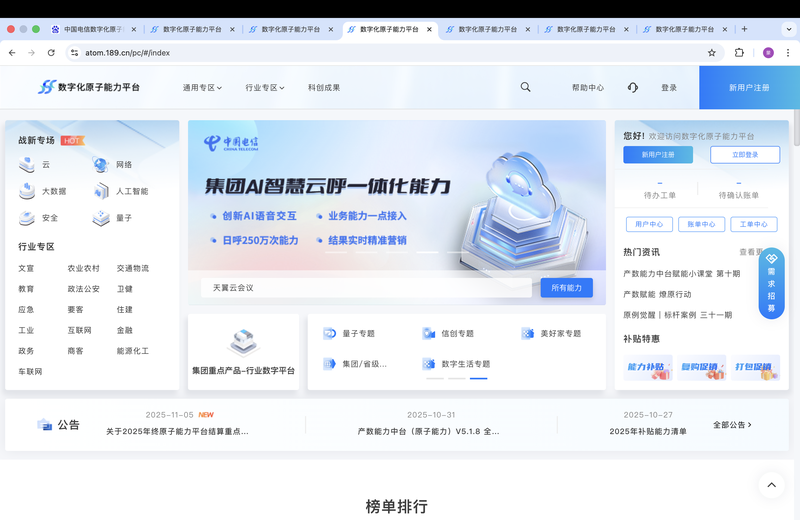This screenshot has height=520, width=800.
Task: Click the address bar URL
Action: coord(128,53)
